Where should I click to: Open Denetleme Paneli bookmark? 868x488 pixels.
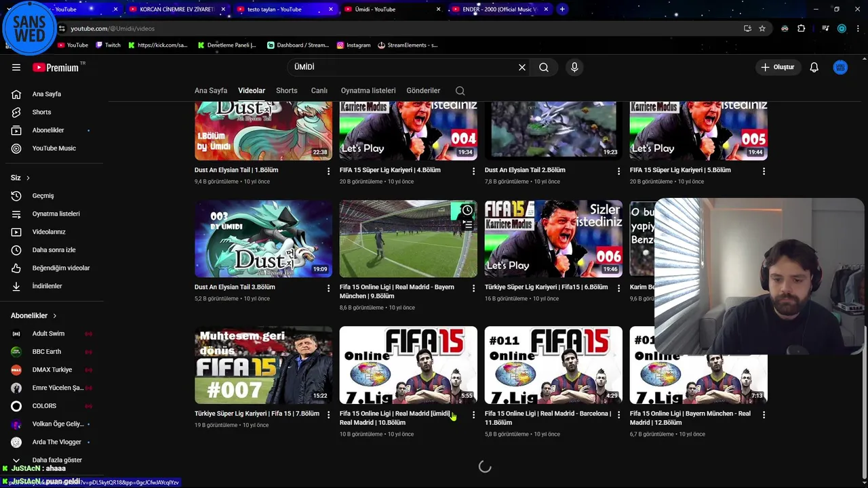227,45
